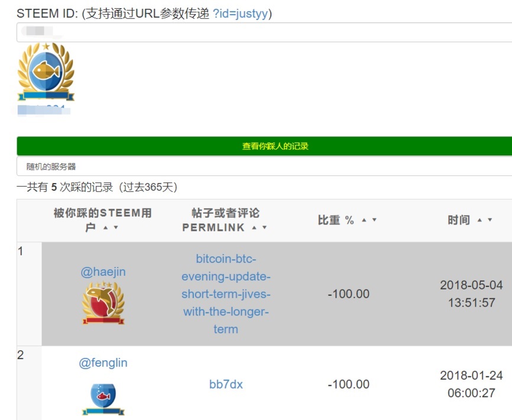The width and height of the screenshot is (512, 420).
Task: Select the 比重 % column header
Action: (348, 220)
